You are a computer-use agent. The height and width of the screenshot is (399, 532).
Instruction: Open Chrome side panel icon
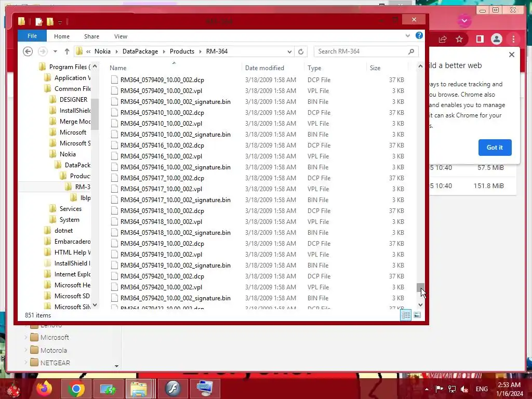coord(480,39)
